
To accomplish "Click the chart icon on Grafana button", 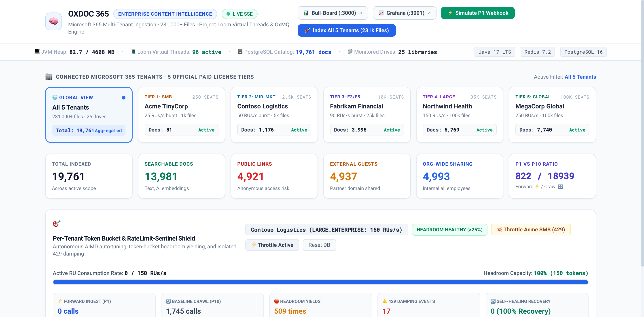I will (x=381, y=13).
